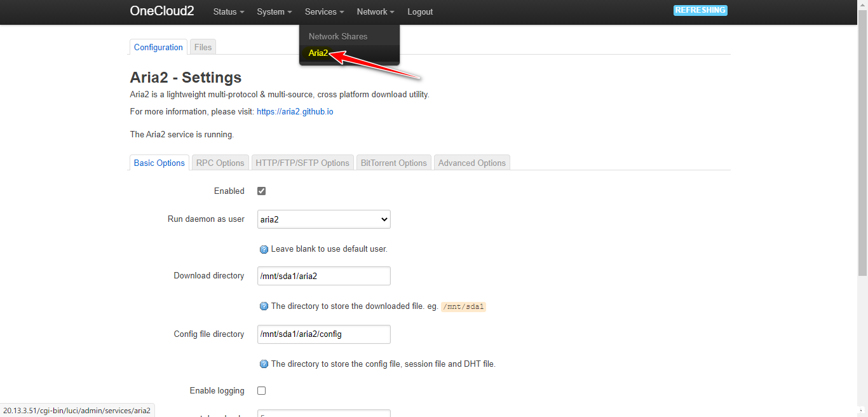Click the OneCloud2 brand title
This screenshot has width=868, height=417.
click(x=162, y=11)
